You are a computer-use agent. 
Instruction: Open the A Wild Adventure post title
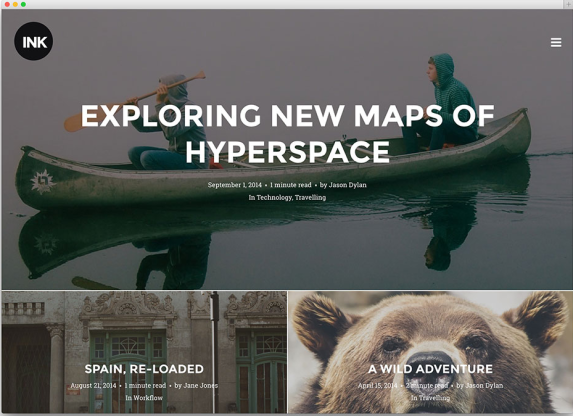click(430, 369)
